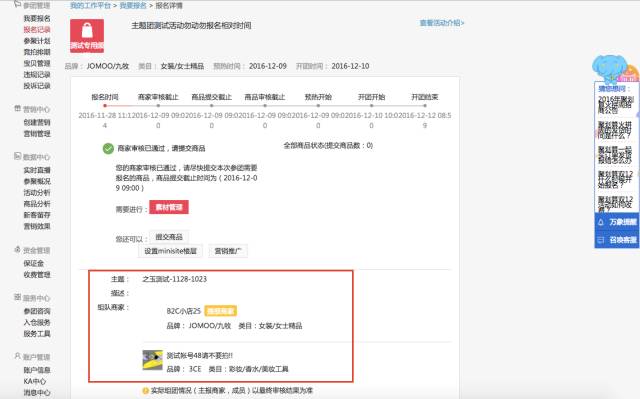Click theme text 之玉测试-1128-1023
This screenshot has height=399, width=640.
click(x=175, y=279)
